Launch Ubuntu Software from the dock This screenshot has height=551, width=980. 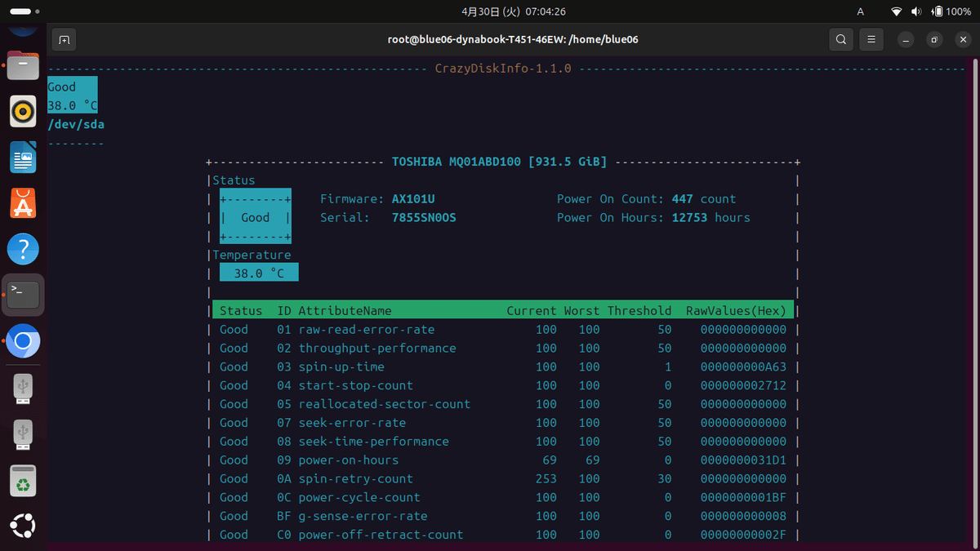click(22, 203)
